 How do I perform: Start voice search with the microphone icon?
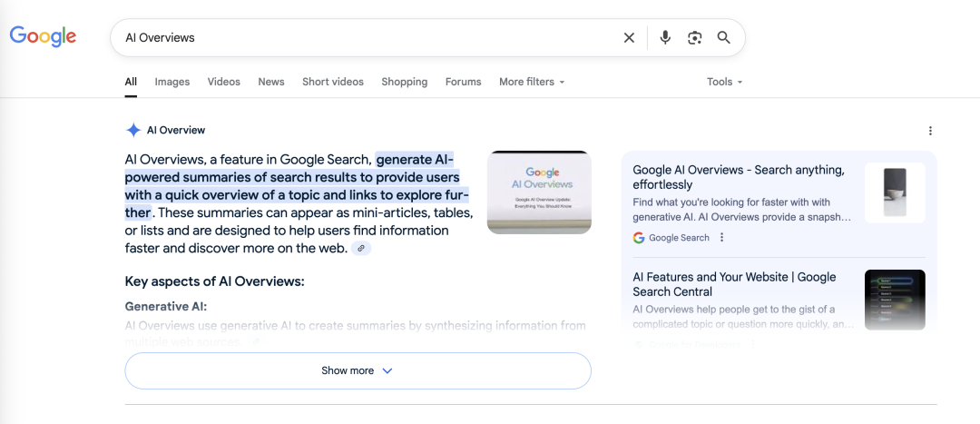click(665, 37)
